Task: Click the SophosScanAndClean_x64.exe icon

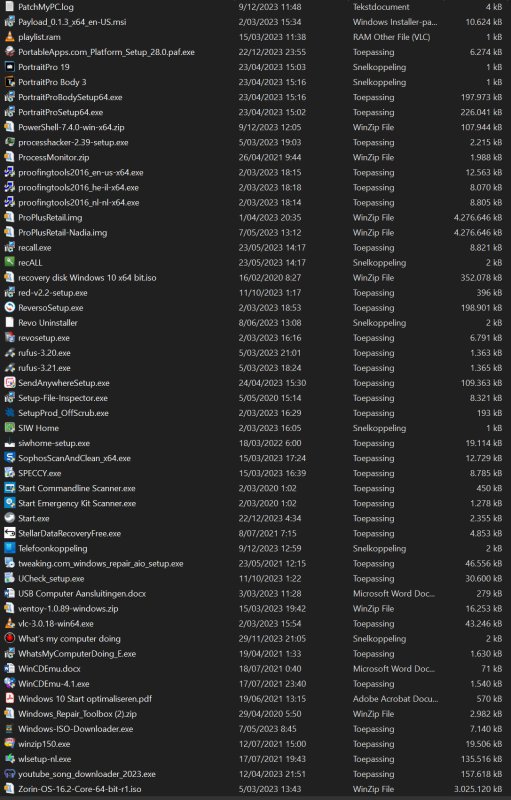Action: pos(9,458)
